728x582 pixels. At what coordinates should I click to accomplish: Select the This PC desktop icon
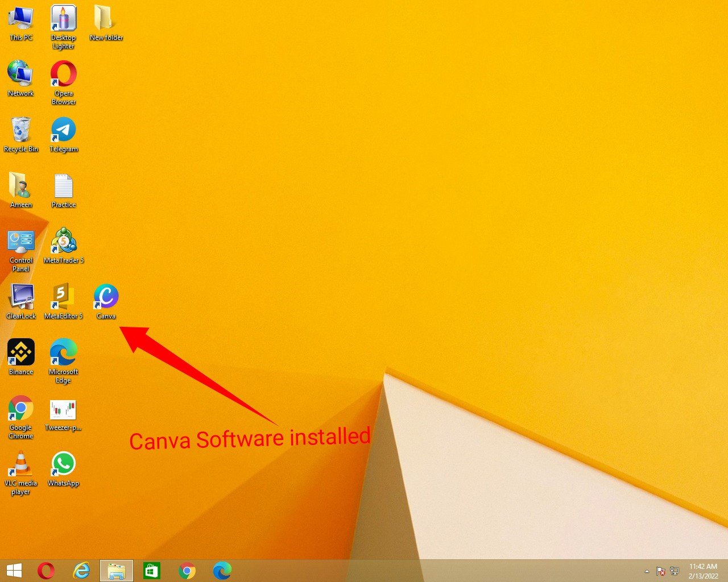tap(21, 23)
